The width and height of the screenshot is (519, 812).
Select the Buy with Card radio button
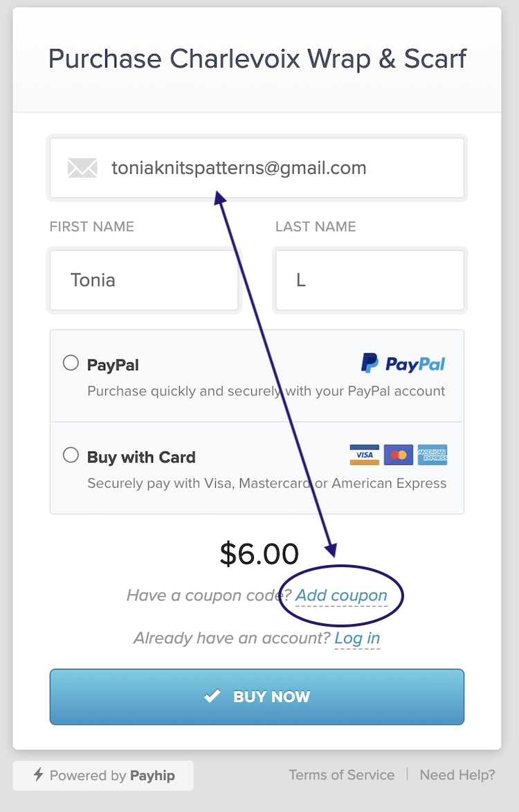tap(71, 455)
